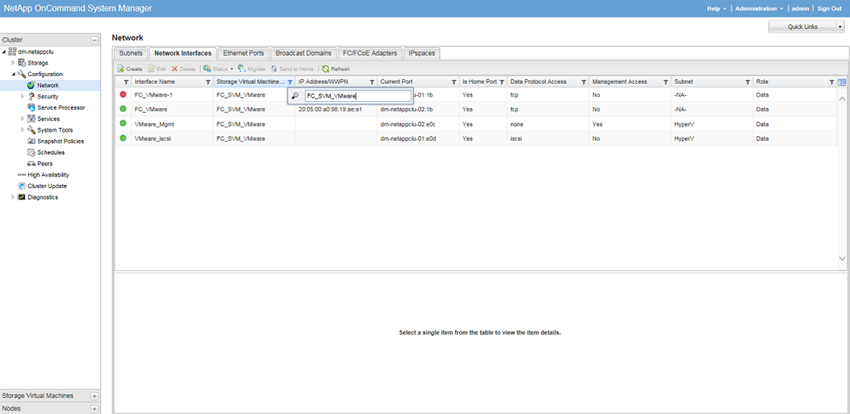Open the Administration menu

click(759, 9)
